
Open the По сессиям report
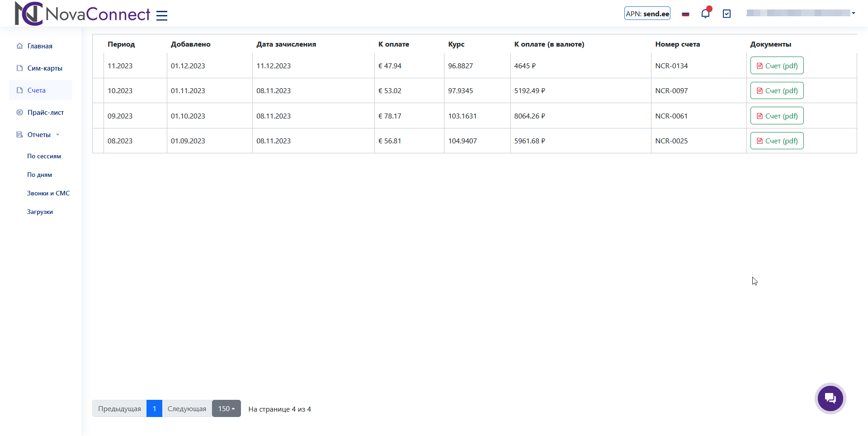coord(44,156)
